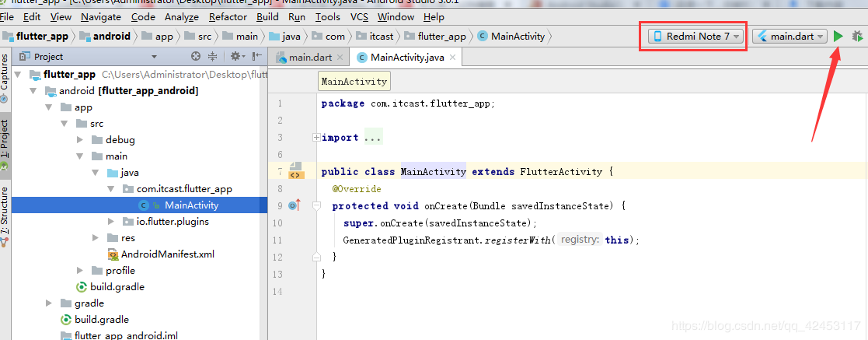Open the main.dart run configuration dropdown
The height and width of the screenshot is (340, 868).
click(790, 37)
